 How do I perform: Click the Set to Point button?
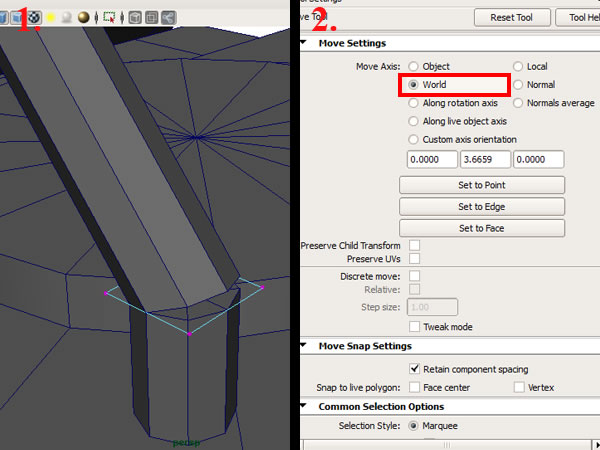(x=482, y=185)
